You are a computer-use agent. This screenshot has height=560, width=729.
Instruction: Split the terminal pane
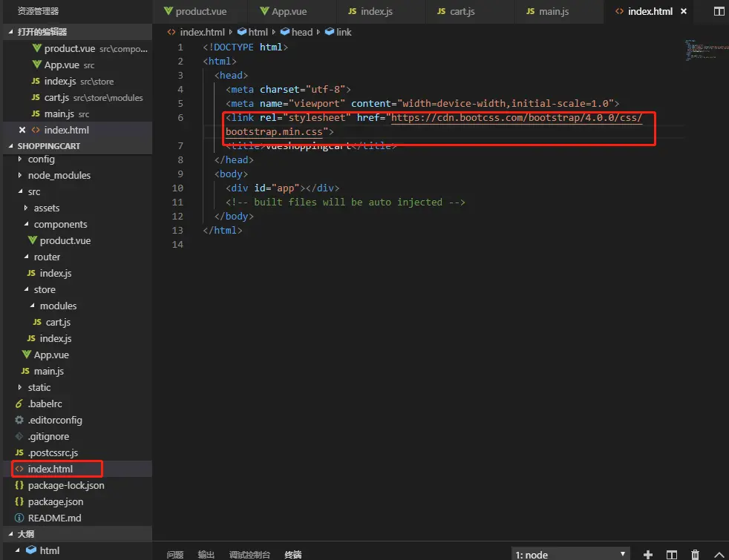tap(671, 554)
